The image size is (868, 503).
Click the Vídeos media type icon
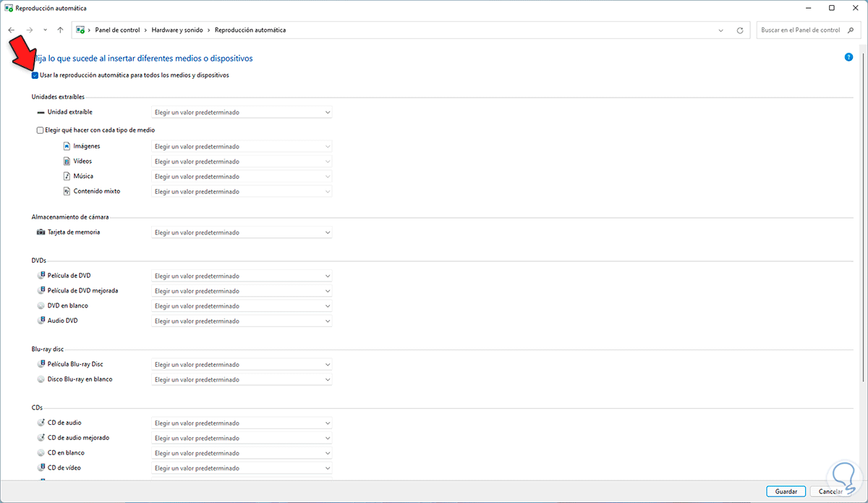pos(67,161)
